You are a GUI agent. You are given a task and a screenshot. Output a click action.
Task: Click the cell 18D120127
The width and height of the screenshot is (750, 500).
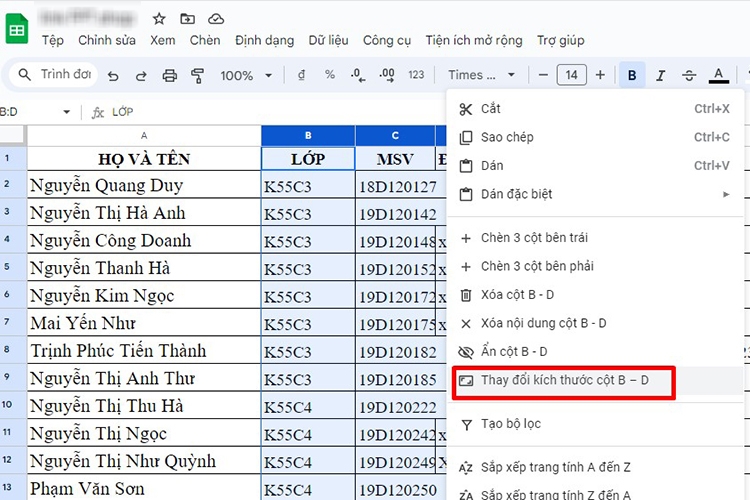[x=396, y=185]
